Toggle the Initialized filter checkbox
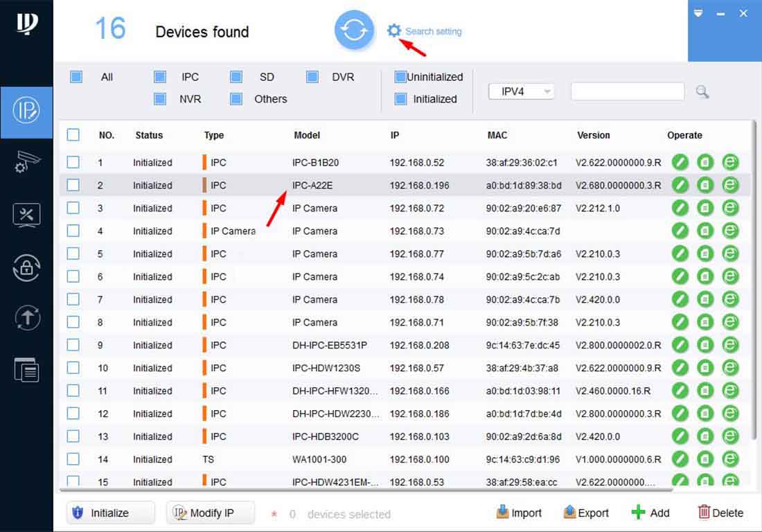 pos(400,99)
